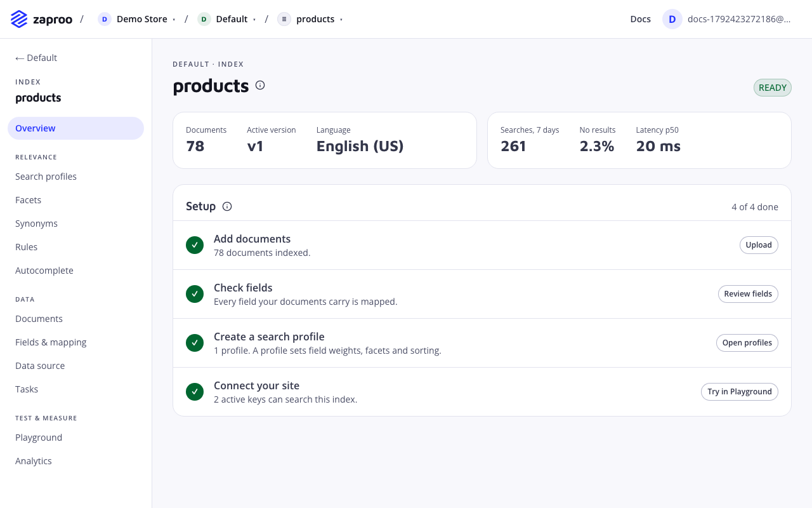Open the Docs link
812x508 pixels.
(641, 19)
